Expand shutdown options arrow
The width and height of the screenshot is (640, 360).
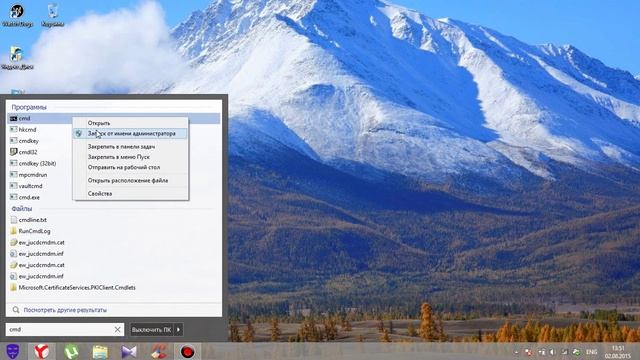point(179,329)
